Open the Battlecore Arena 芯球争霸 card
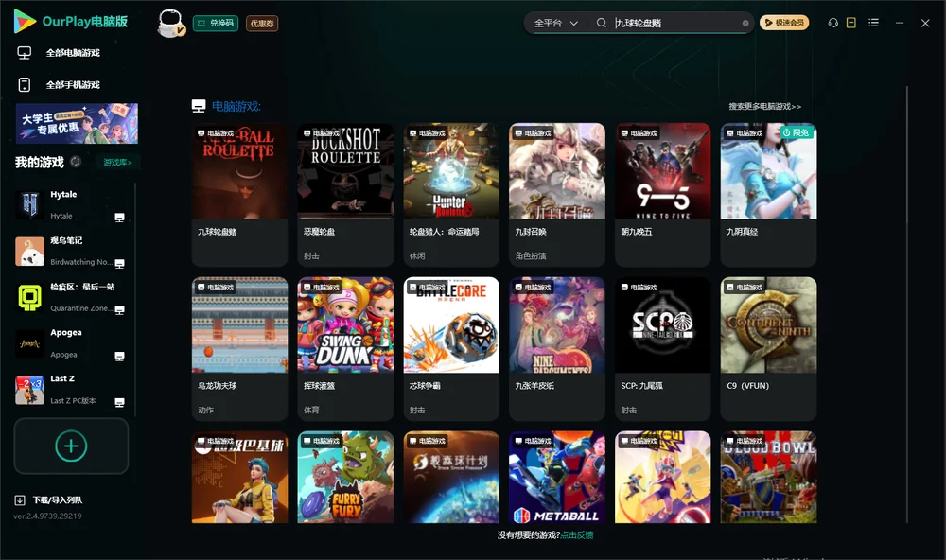The height and width of the screenshot is (560, 946). [x=451, y=349]
